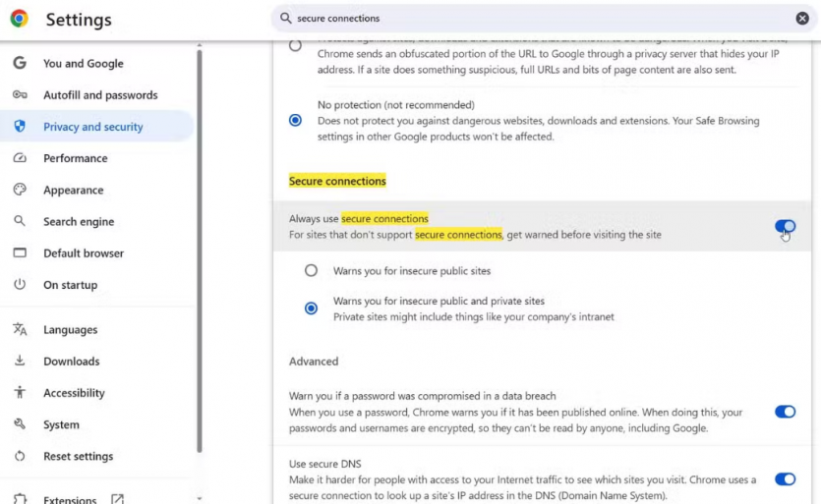Image resolution: width=821 pixels, height=504 pixels.
Task: Disable the compromised password warning toggle
Action: click(x=785, y=412)
